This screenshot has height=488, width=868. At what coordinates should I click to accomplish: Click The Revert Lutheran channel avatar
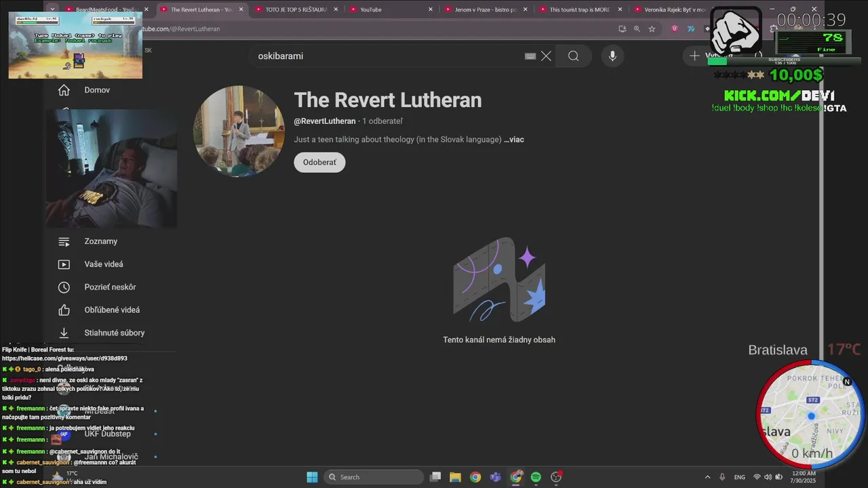point(239,131)
